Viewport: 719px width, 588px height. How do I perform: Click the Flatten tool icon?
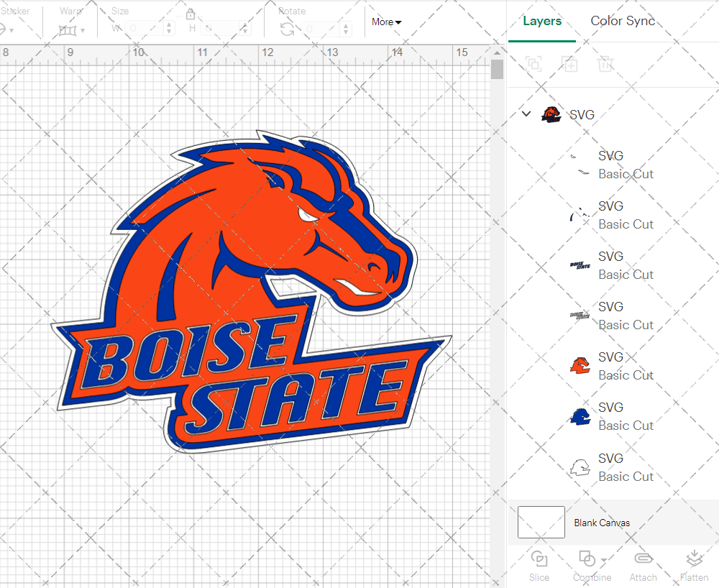(x=694, y=559)
